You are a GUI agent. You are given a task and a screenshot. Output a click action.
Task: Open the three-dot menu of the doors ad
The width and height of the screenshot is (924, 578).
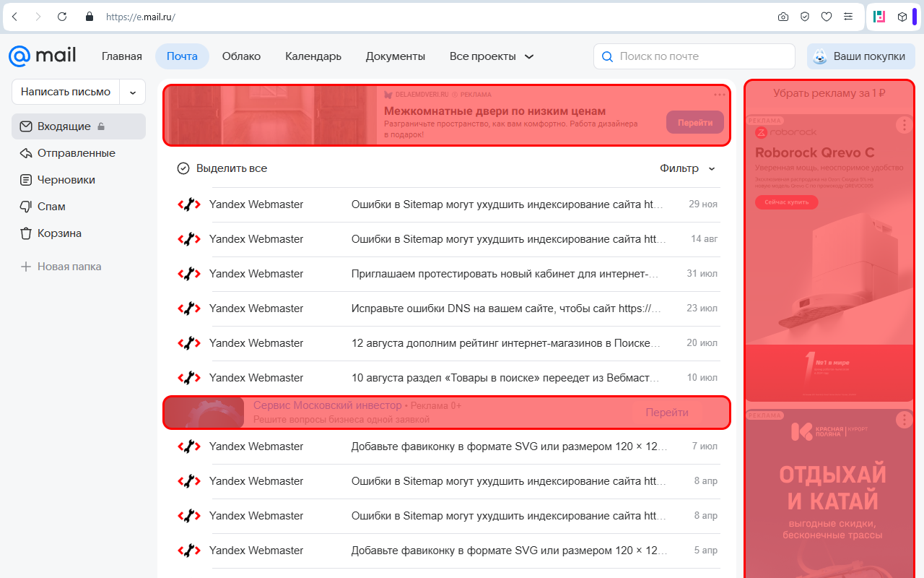click(720, 95)
